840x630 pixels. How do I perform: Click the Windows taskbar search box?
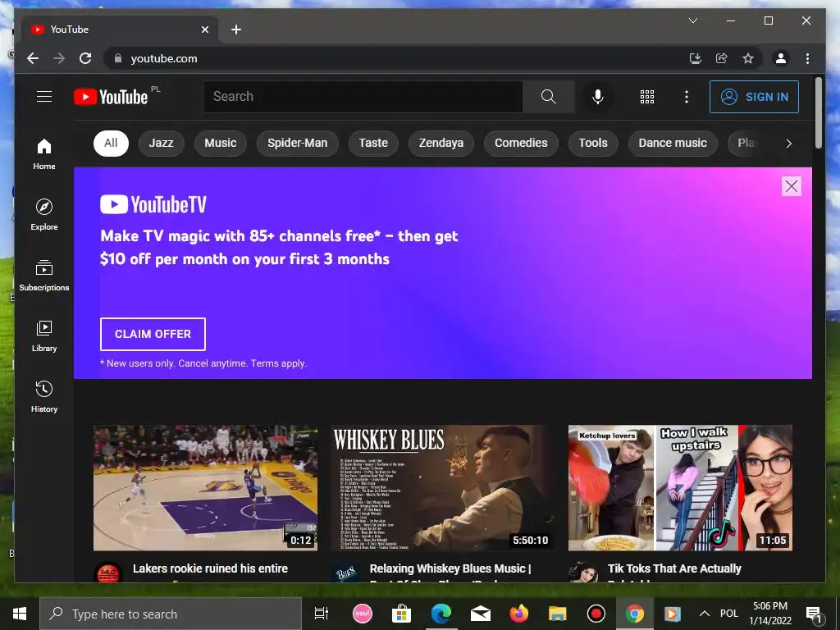[171, 614]
